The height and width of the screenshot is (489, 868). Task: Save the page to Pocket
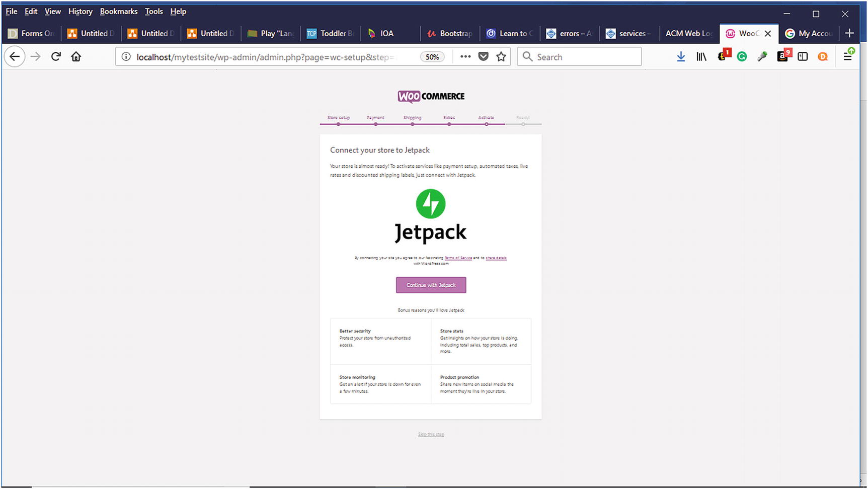(483, 56)
